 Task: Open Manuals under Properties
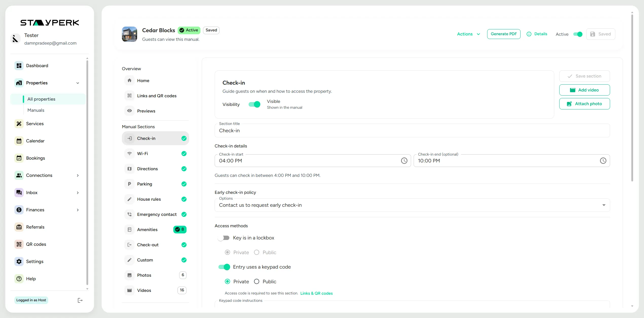click(x=36, y=110)
